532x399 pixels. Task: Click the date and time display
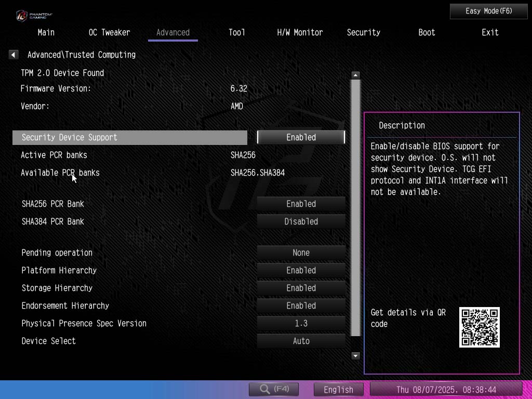coord(446,389)
